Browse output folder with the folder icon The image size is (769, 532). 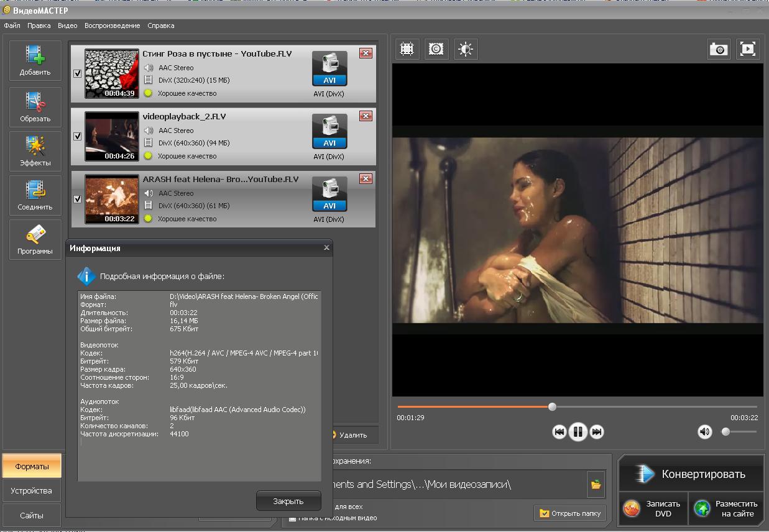[x=596, y=484]
